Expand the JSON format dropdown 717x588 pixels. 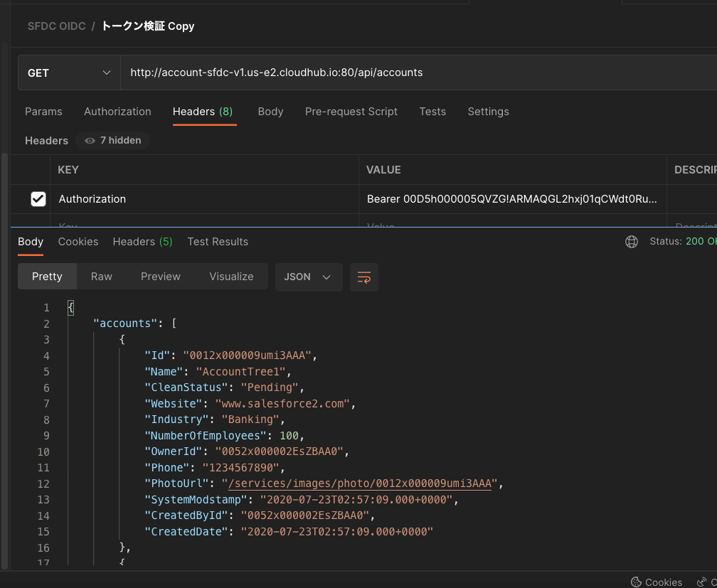click(308, 277)
